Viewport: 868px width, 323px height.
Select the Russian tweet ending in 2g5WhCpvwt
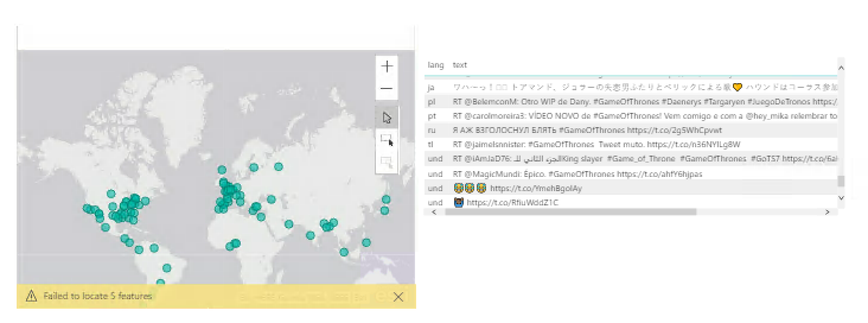(x=587, y=130)
